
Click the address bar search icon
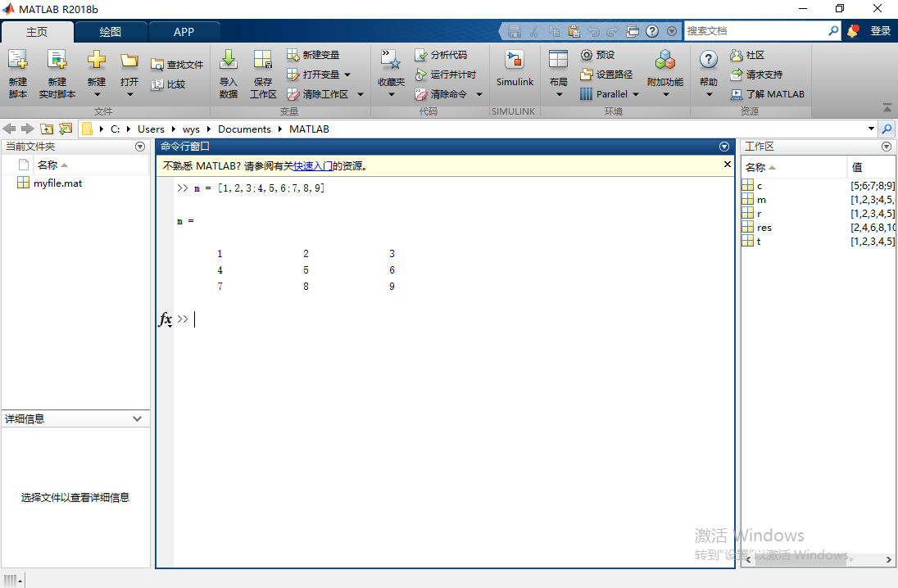click(887, 129)
